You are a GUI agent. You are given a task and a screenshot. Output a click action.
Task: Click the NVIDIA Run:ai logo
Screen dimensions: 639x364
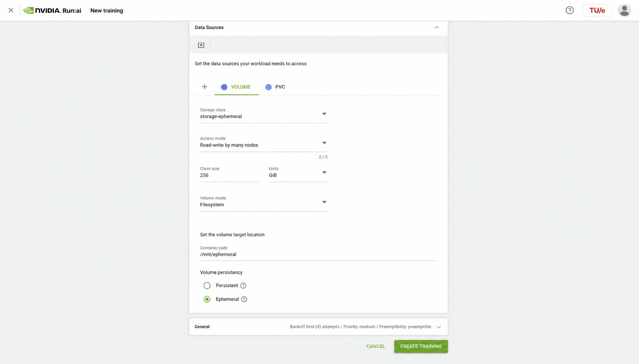(52, 10)
